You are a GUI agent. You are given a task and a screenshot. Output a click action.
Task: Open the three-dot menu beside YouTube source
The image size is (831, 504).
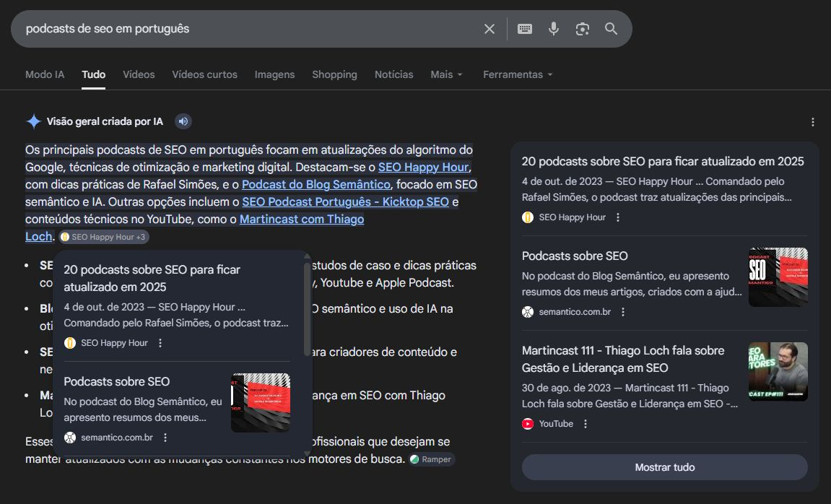[586, 424]
